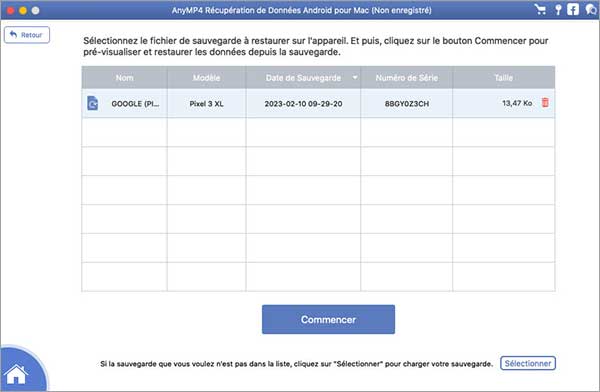Click the Commencer button
Screen dimensions: 600x392
point(328,319)
